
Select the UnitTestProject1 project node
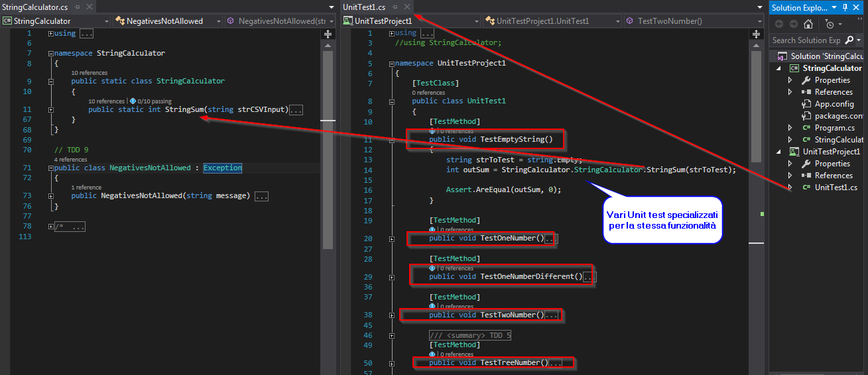825,152
